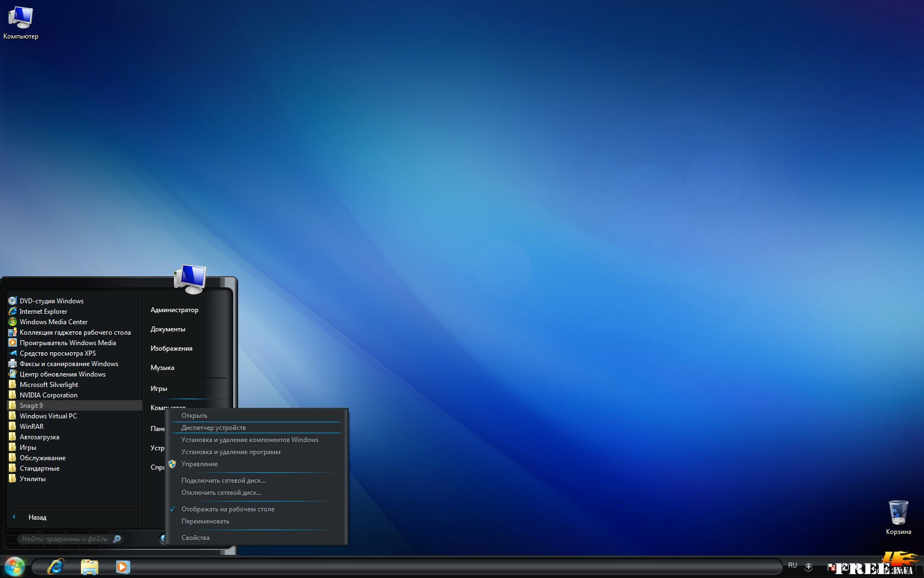This screenshot has height=578, width=924.
Task: Click the Коллекция гаджетов рабочего стола icon
Action: click(13, 332)
